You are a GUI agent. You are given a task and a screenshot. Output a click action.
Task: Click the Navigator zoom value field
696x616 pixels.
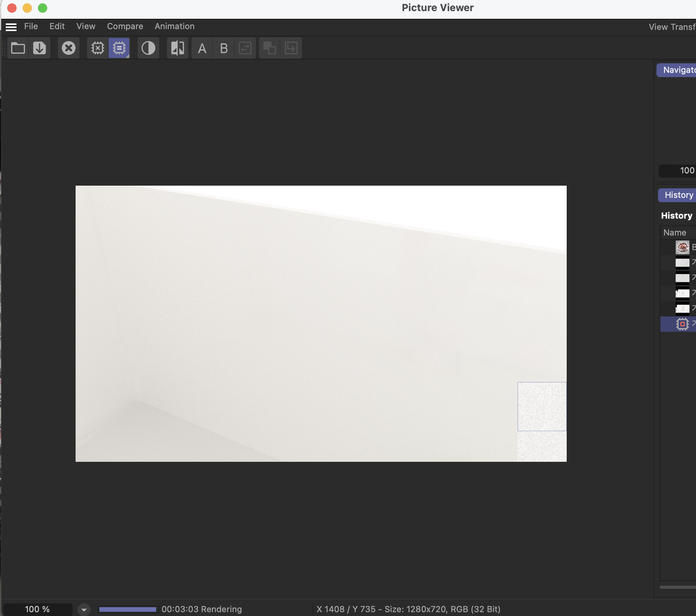click(678, 171)
